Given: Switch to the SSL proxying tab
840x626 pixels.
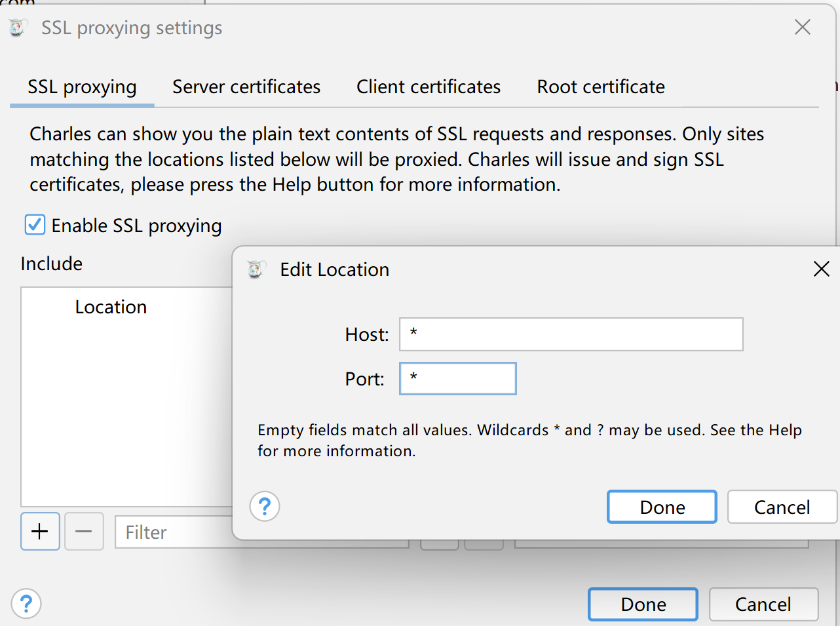Looking at the screenshot, I should click(x=82, y=87).
